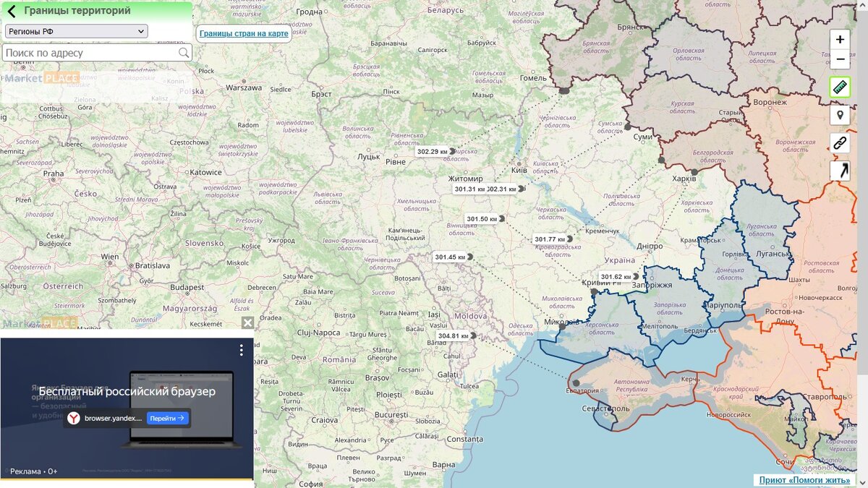Open the chain link share tool
This screenshot has height=488, width=868.
840,142
